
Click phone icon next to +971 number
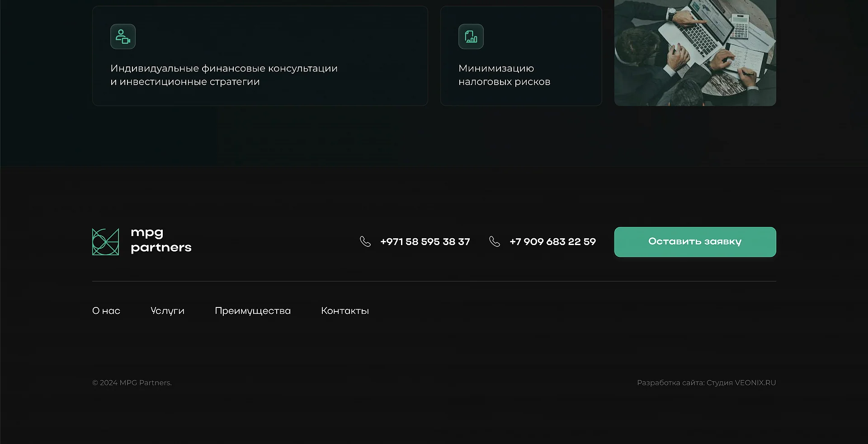(365, 241)
